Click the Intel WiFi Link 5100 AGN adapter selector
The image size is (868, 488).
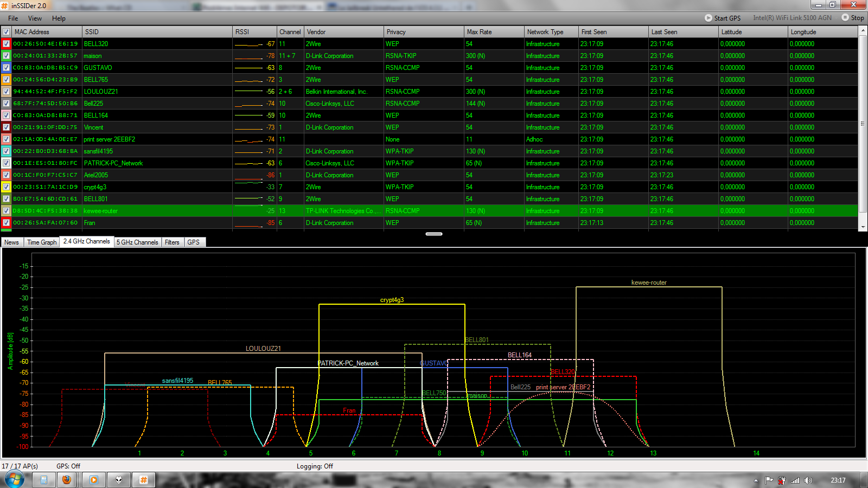pyautogui.click(x=792, y=18)
